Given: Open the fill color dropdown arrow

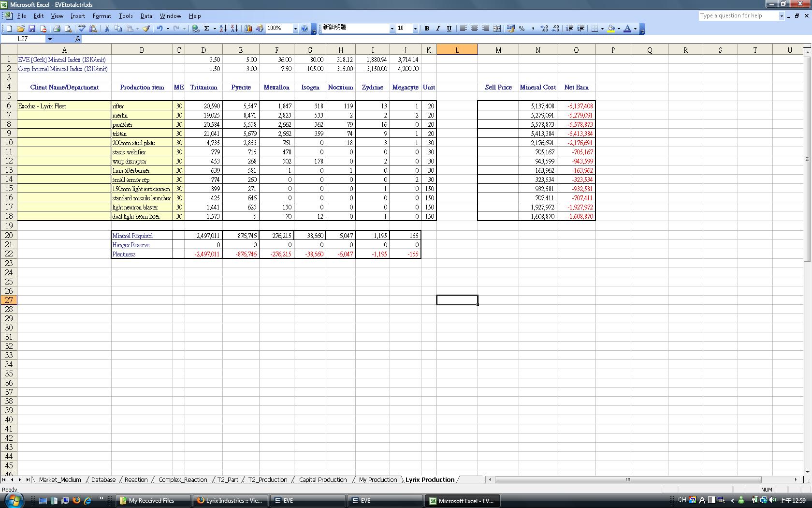Looking at the screenshot, I should pyautogui.click(x=619, y=29).
